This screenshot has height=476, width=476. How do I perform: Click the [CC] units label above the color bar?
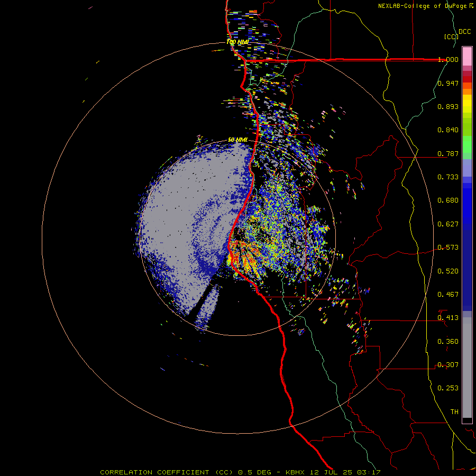point(451,36)
